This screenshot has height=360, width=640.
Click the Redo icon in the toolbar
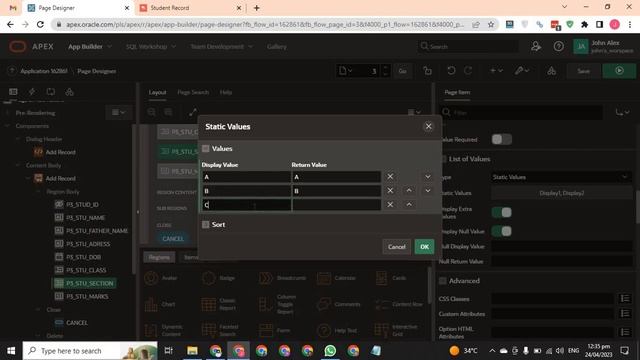(468, 71)
